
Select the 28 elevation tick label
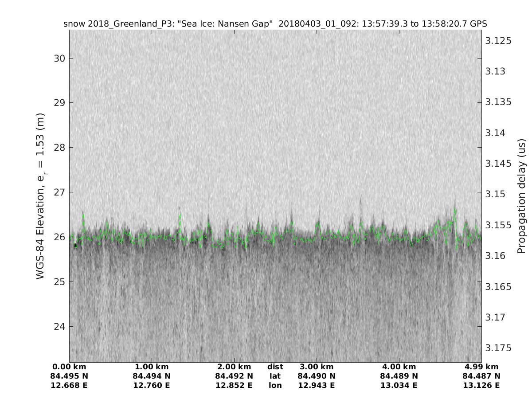tap(60, 147)
